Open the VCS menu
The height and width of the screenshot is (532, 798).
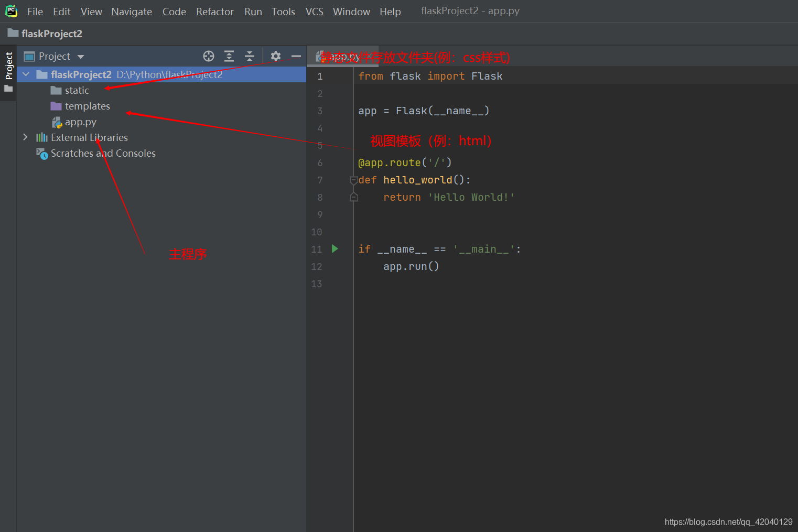314,11
